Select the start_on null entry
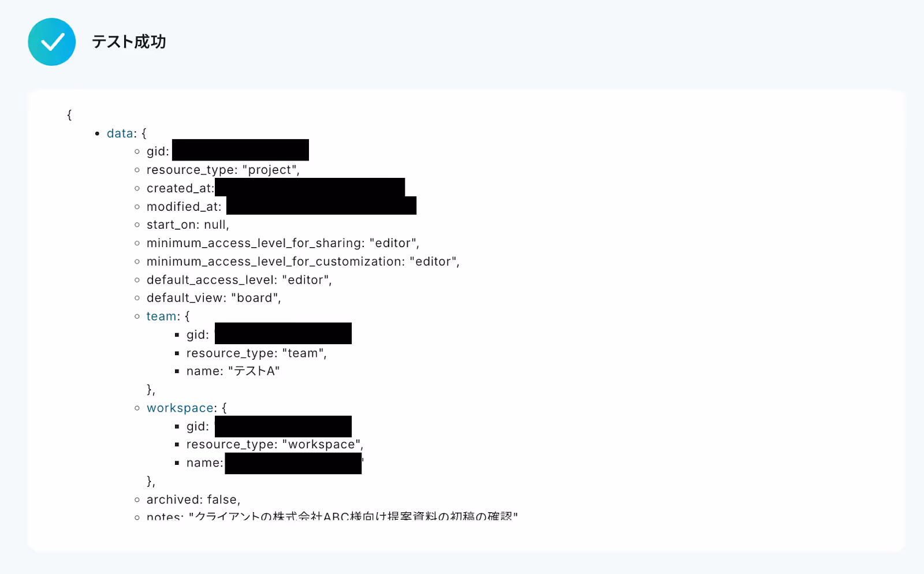 coord(188,225)
